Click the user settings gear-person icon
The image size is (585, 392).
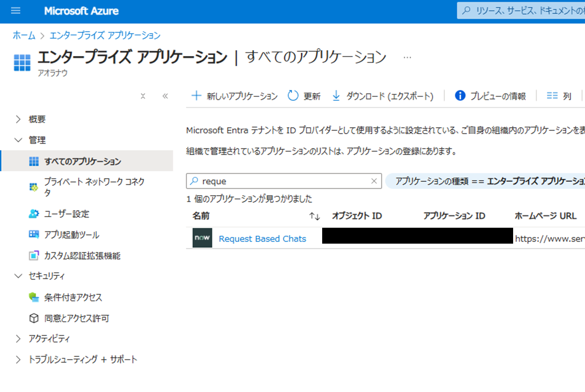coord(34,214)
